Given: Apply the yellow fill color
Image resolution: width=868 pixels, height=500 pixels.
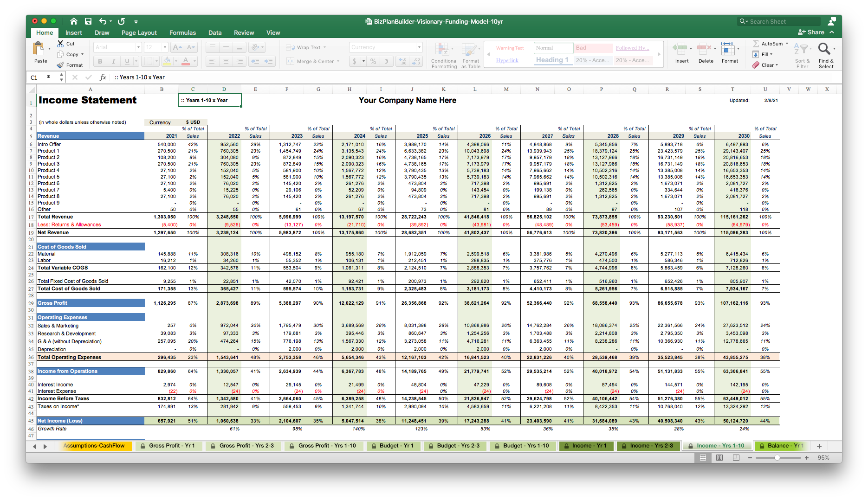Looking at the screenshot, I should [x=167, y=61].
